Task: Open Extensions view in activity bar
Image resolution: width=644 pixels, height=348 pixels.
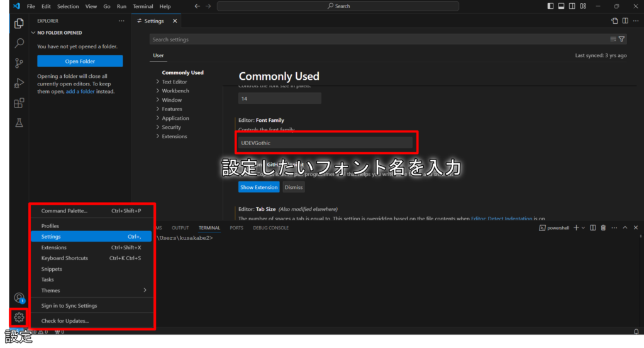Action: tap(19, 103)
